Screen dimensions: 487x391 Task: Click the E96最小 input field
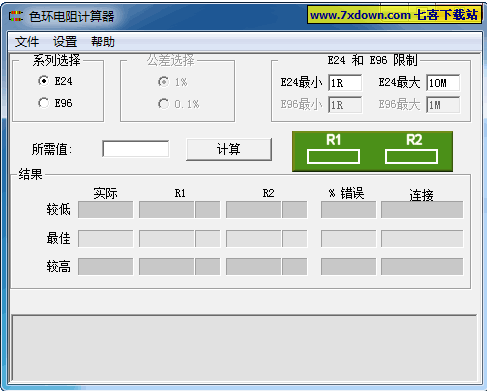[345, 105]
